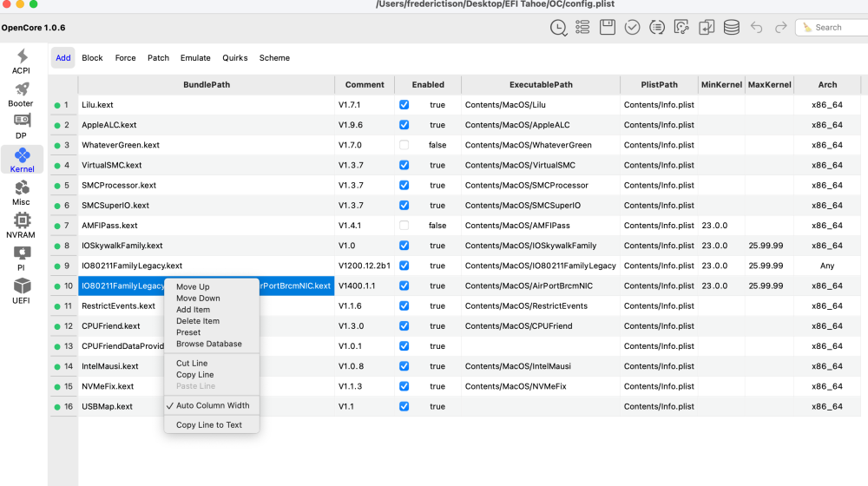Click the redo arrow icon
Image resolution: width=868 pixels, height=486 pixels.
point(780,27)
